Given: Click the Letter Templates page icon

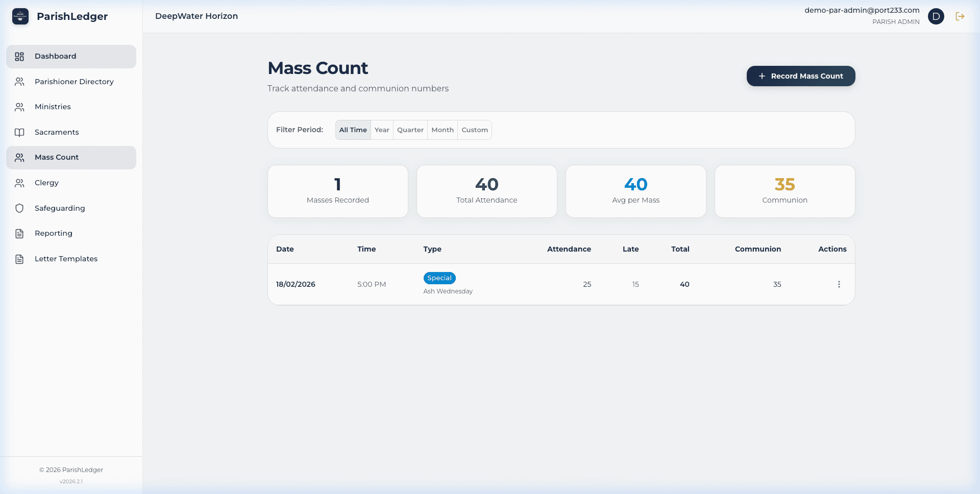Looking at the screenshot, I should tap(19, 259).
